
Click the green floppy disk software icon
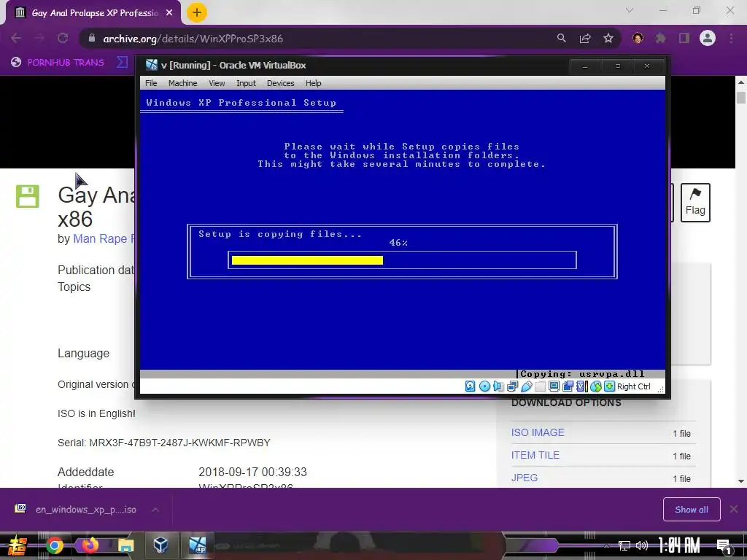coord(27,196)
